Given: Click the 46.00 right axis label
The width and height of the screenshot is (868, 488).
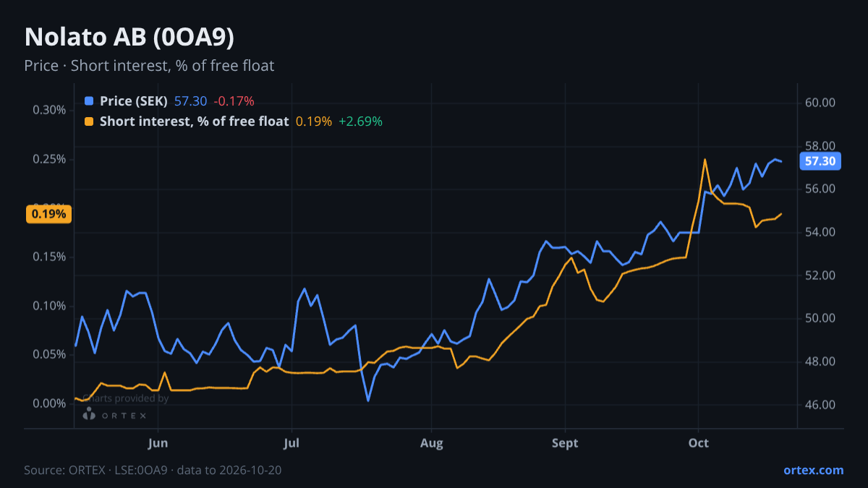Looking at the screenshot, I should click(x=820, y=405).
